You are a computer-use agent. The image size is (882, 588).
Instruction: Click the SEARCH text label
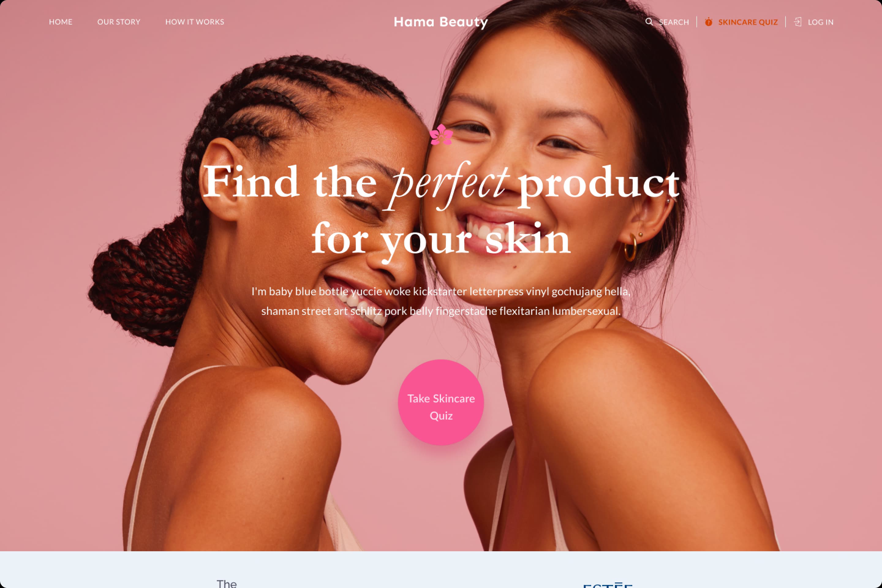(674, 22)
